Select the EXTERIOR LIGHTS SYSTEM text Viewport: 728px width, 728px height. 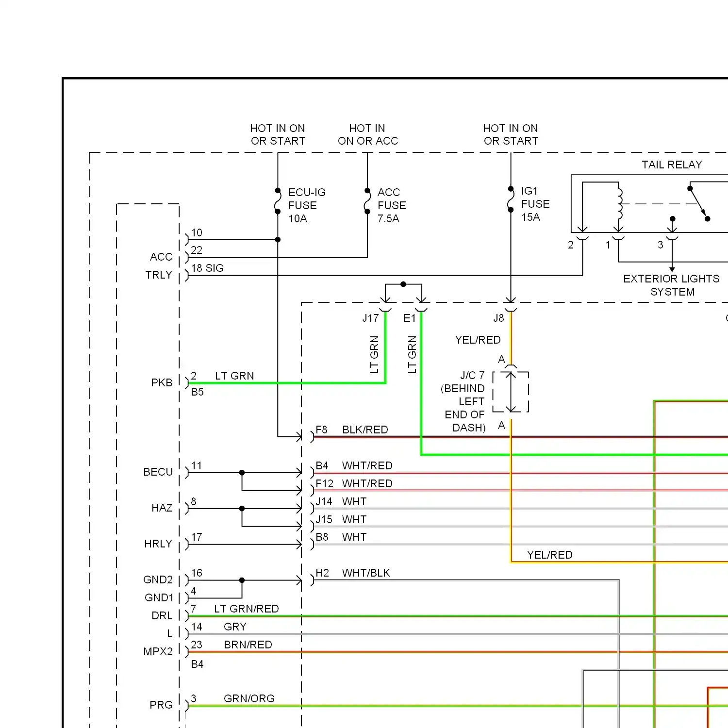(x=671, y=285)
